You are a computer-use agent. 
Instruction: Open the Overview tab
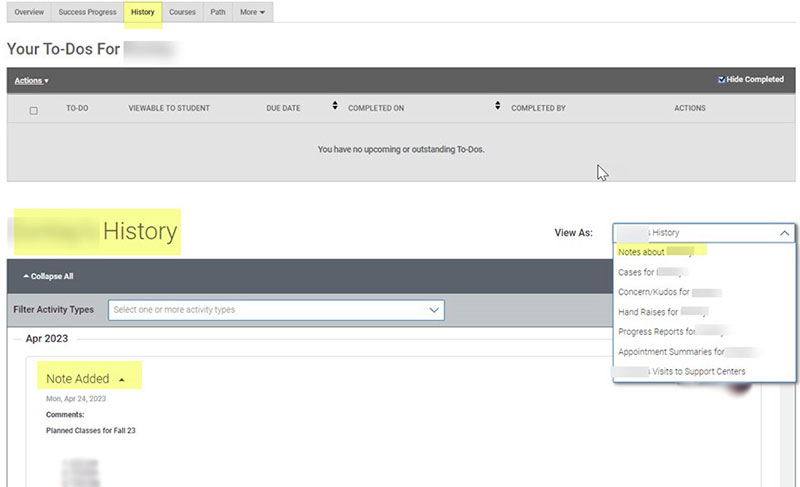click(x=28, y=12)
